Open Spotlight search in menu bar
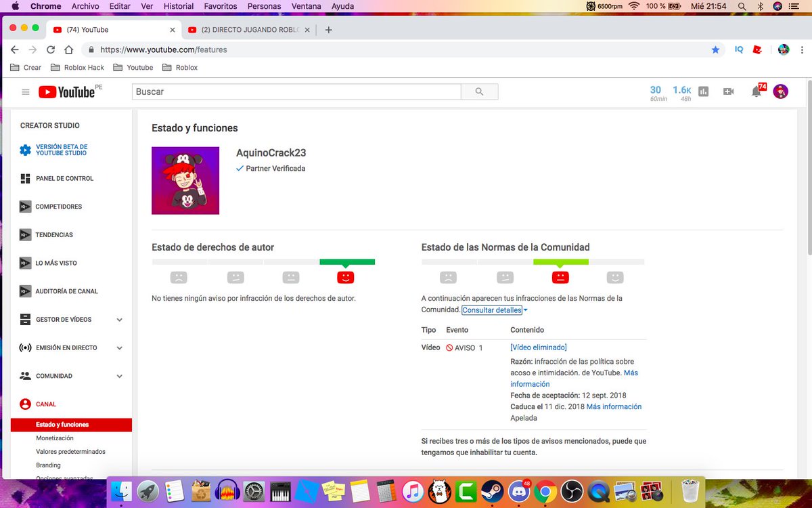 pos(742,6)
